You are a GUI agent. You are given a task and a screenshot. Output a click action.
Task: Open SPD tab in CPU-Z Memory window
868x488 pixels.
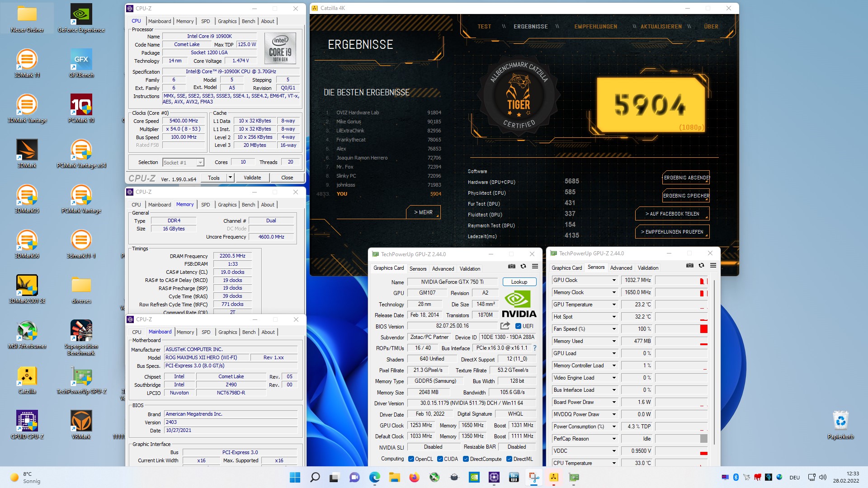pos(205,205)
